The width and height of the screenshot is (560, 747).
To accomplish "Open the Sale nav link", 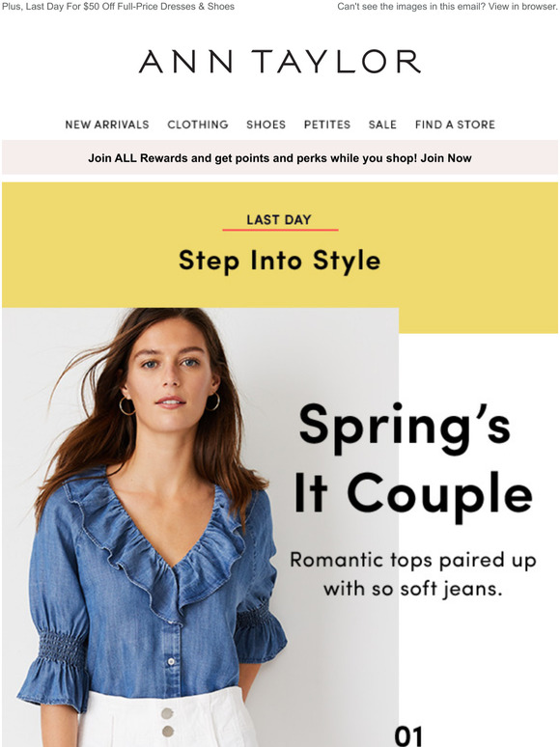I will pos(382,124).
